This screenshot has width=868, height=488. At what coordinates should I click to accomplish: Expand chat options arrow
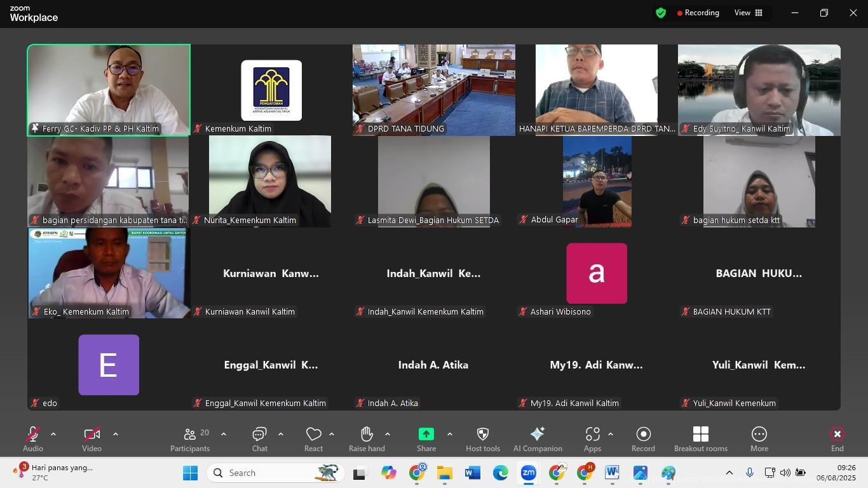280,434
